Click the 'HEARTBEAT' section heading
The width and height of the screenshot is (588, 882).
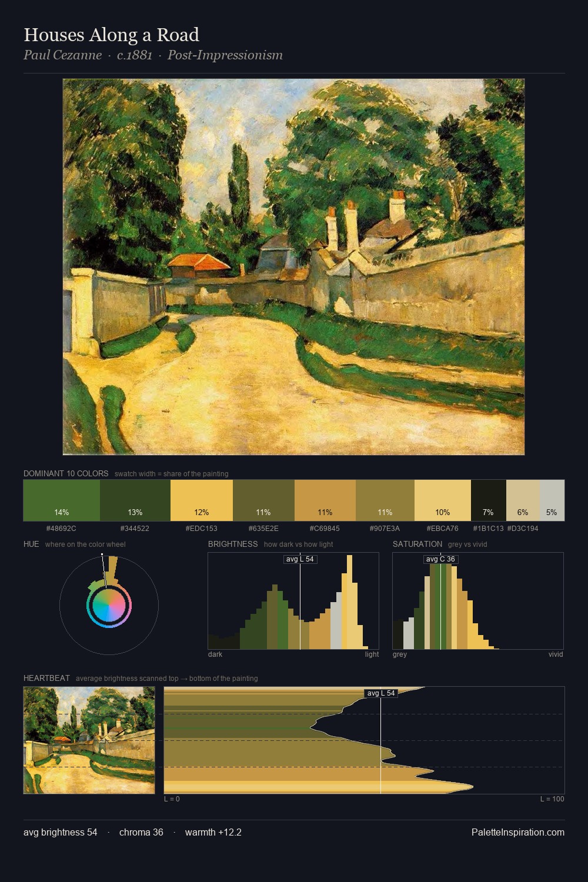[x=46, y=678]
